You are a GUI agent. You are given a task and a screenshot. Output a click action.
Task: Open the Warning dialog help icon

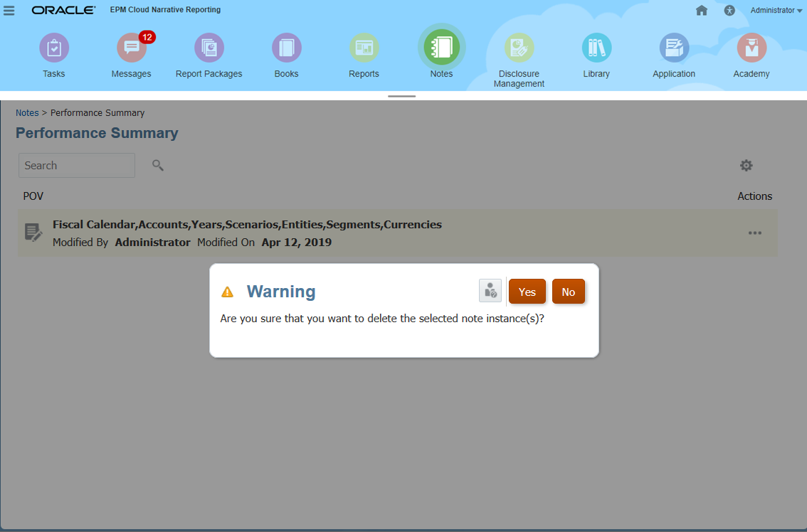pyautogui.click(x=490, y=291)
